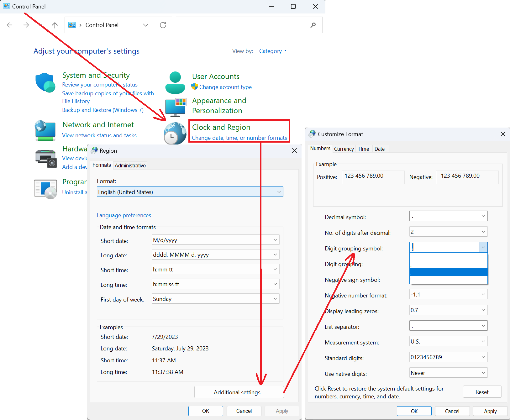
Task: Click the search magnifier icon
Action: pos(313,25)
